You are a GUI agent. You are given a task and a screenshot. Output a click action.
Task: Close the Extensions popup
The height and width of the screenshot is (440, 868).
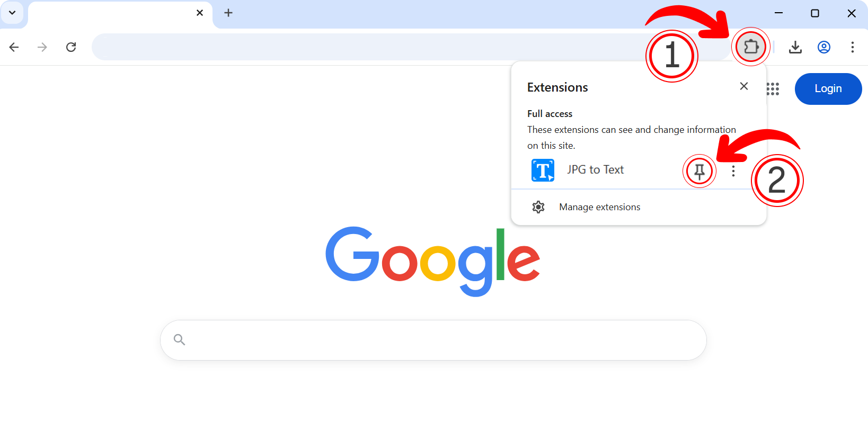pyautogui.click(x=744, y=86)
